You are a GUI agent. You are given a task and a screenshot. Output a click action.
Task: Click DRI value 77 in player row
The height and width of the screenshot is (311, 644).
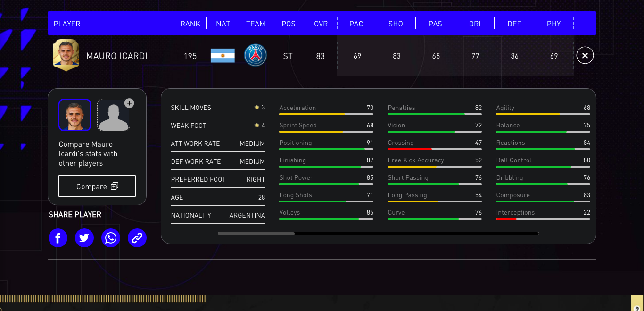coord(475,56)
